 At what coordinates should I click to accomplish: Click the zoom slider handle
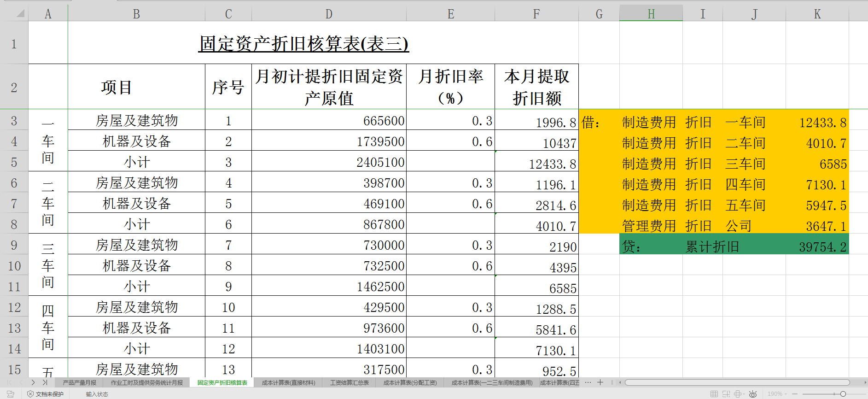click(843, 394)
